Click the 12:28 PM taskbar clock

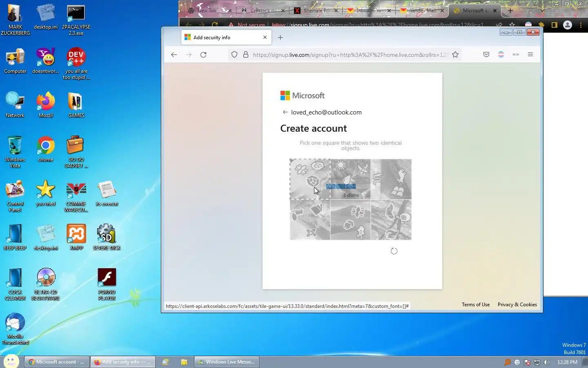(x=567, y=362)
